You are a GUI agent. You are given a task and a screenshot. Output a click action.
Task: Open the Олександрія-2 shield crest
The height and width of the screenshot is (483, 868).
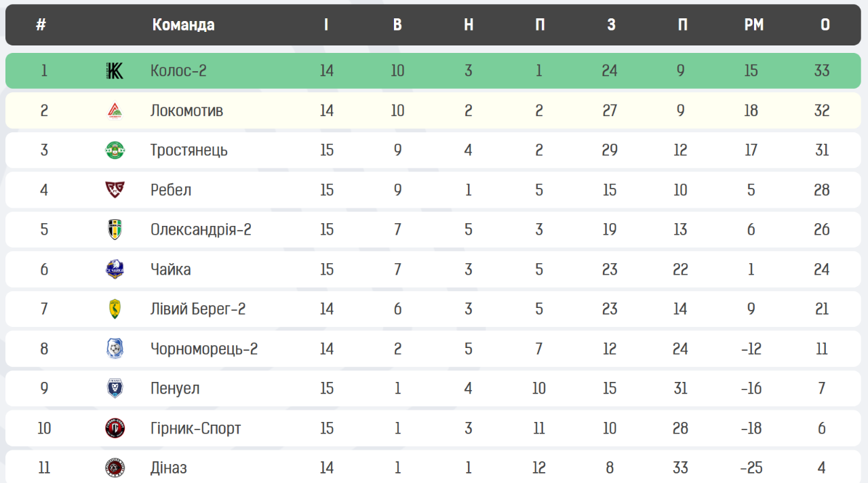(115, 229)
